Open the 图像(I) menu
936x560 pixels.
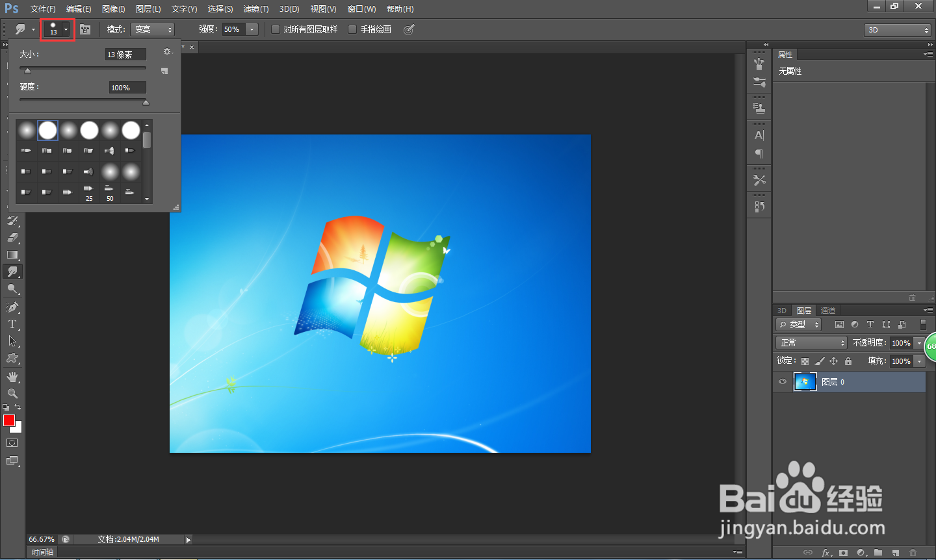[114, 9]
